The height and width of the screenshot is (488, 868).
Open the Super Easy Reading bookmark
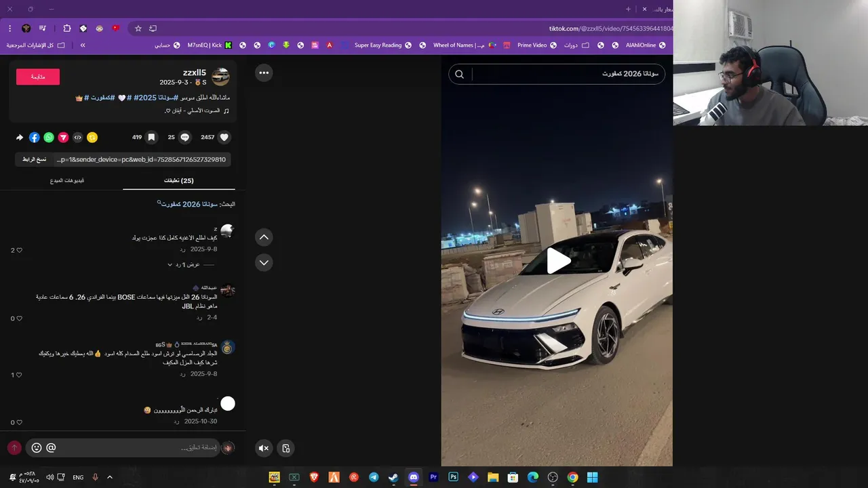pyautogui.click(x=383, y=45)
